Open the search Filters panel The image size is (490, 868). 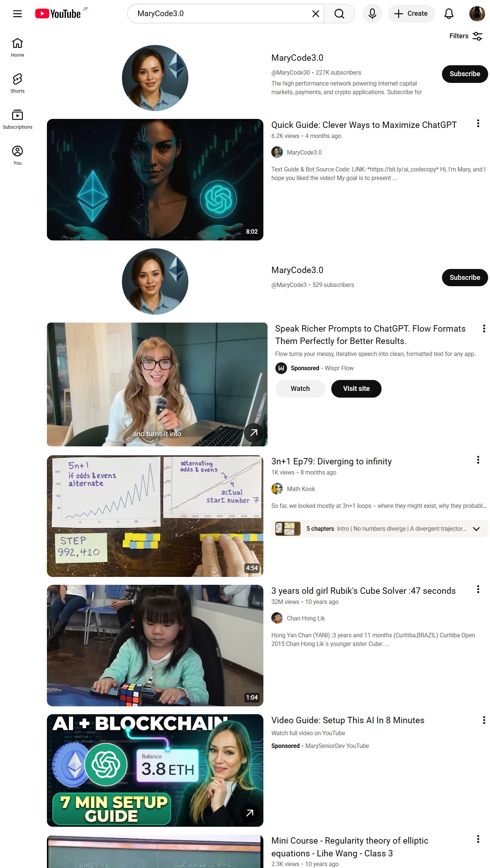pos(466,36)
